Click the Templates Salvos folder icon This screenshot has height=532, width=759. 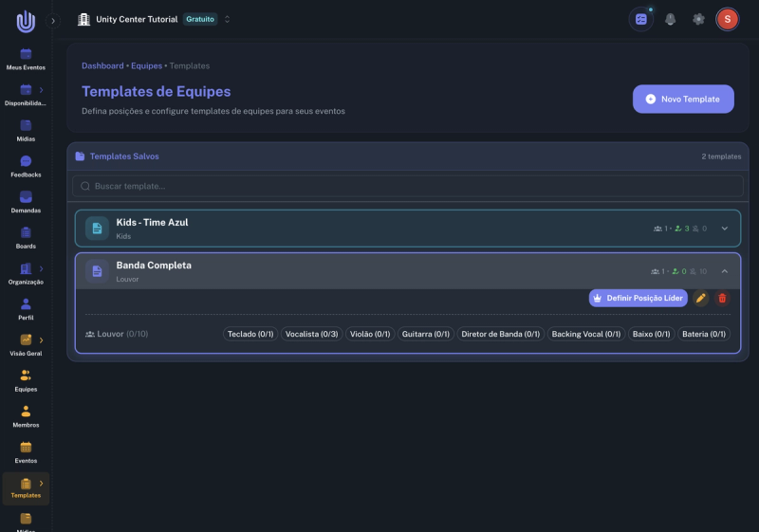coord(80,156)
